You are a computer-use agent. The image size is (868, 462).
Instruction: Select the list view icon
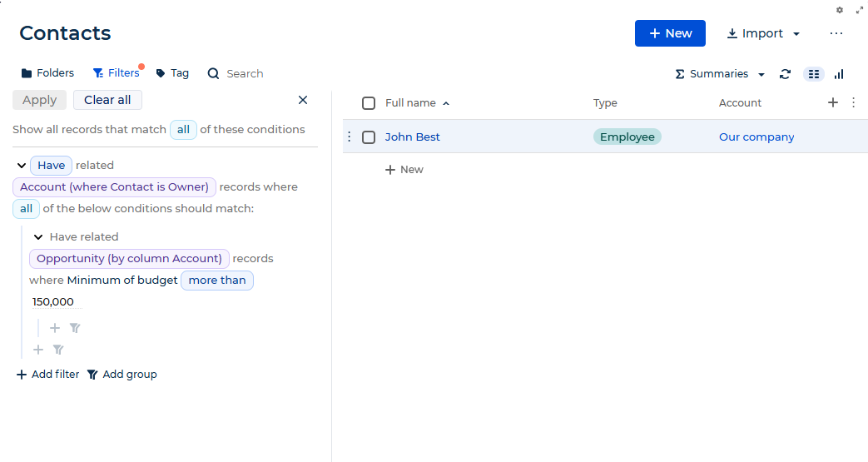point(814,74)
